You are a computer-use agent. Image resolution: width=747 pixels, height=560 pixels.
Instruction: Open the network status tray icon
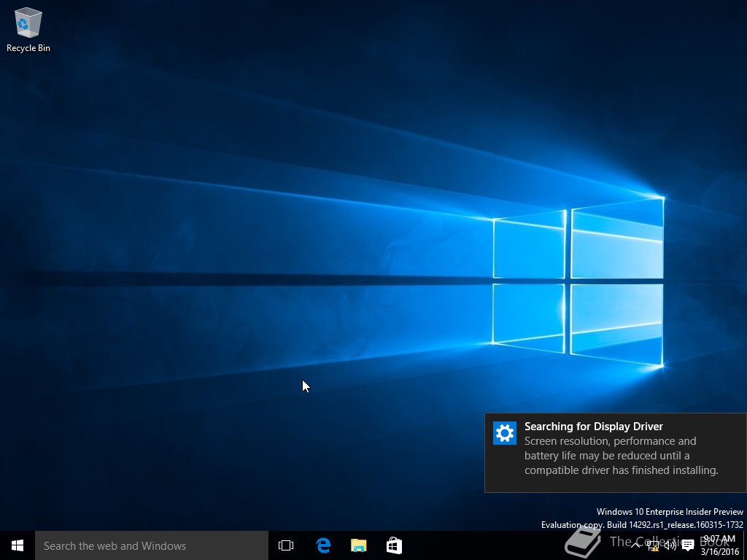653,545
